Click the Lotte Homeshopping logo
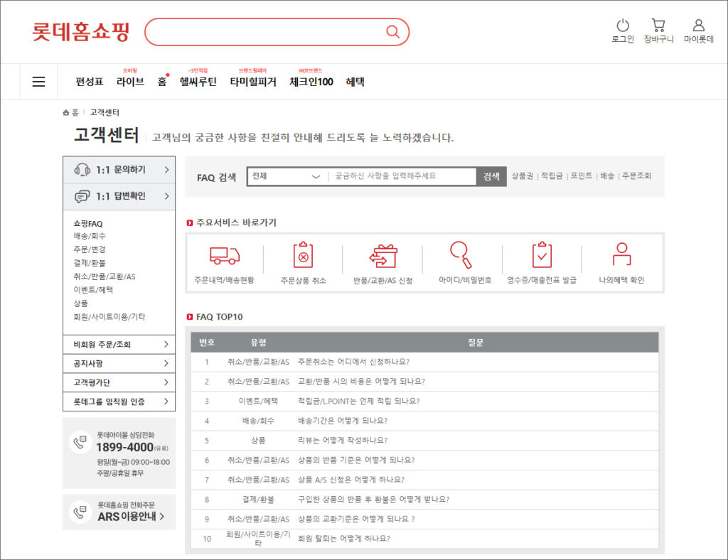This screenshot has height=560, width=728. [x=80, y=31]
